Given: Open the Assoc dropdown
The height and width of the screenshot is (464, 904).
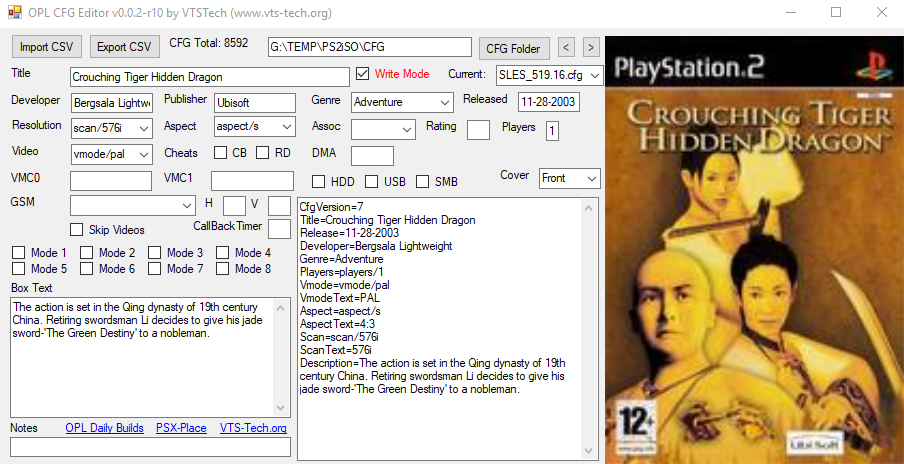Looking at the screenshot, I should [x=383, y=129].
